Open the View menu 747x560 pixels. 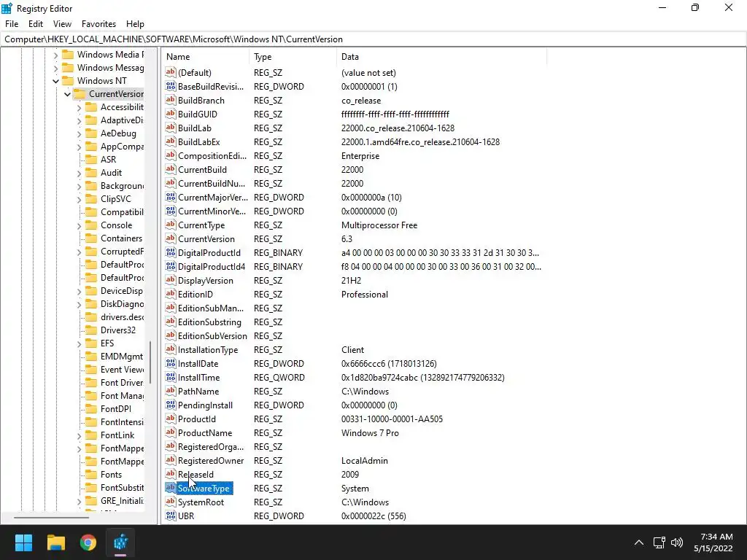click(x=63, y=24)
